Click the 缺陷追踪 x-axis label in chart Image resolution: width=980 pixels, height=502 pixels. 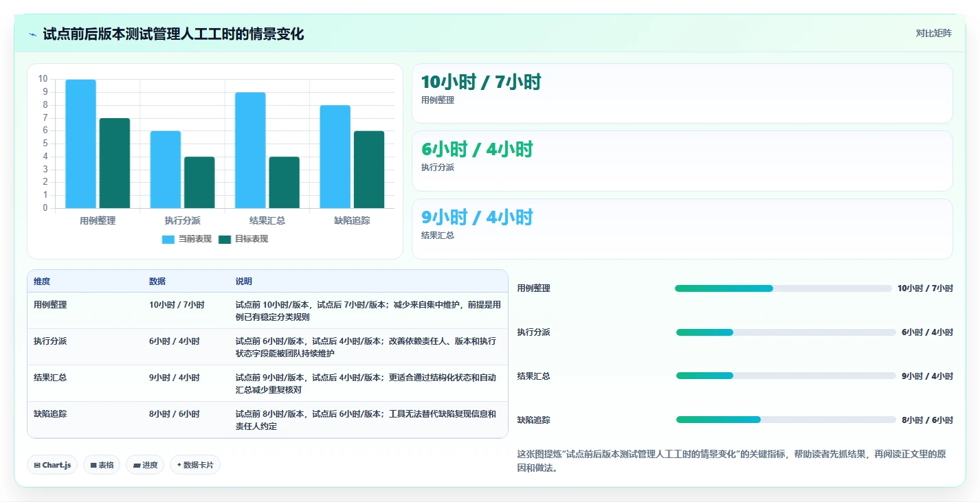coord(352,220)
